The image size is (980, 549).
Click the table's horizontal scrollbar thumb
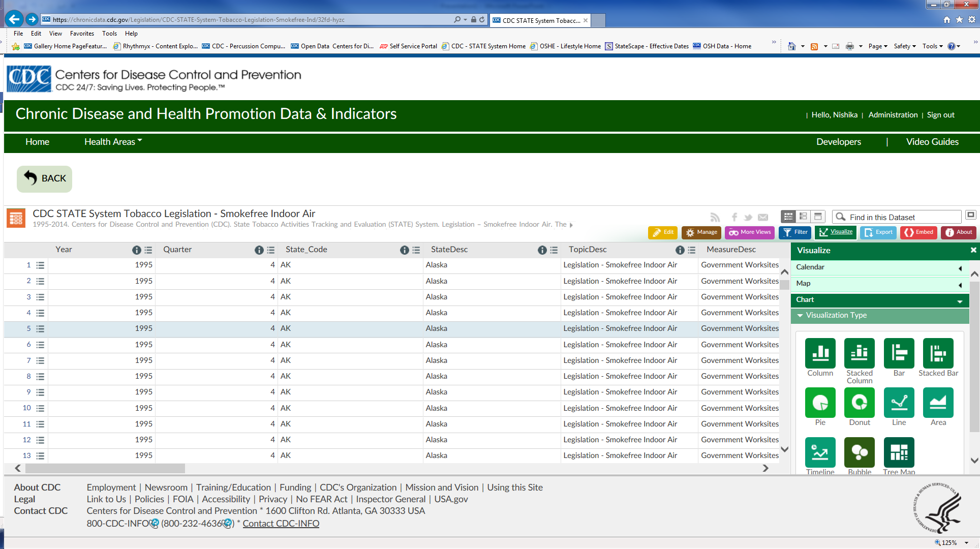tap(104, 468)
